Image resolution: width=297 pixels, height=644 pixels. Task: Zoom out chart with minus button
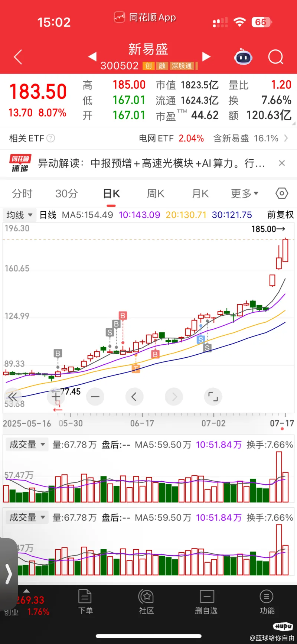95,397
